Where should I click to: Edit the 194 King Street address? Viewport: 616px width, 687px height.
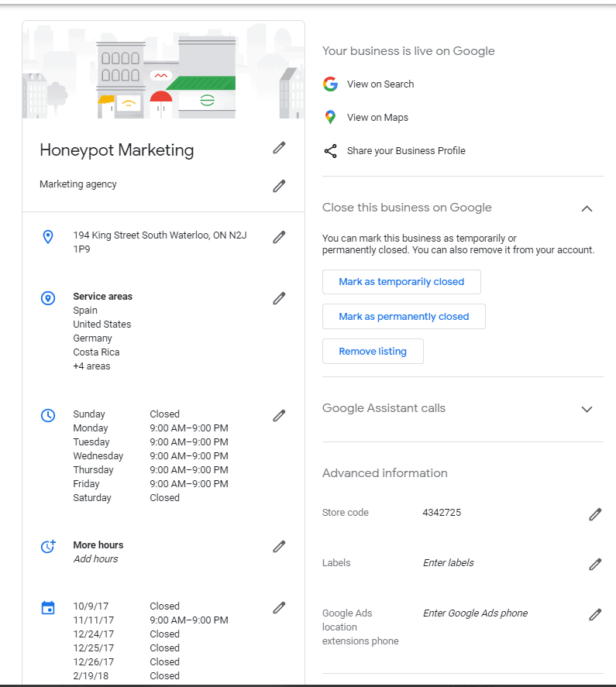pyautogui.click(x=279, y=237)
